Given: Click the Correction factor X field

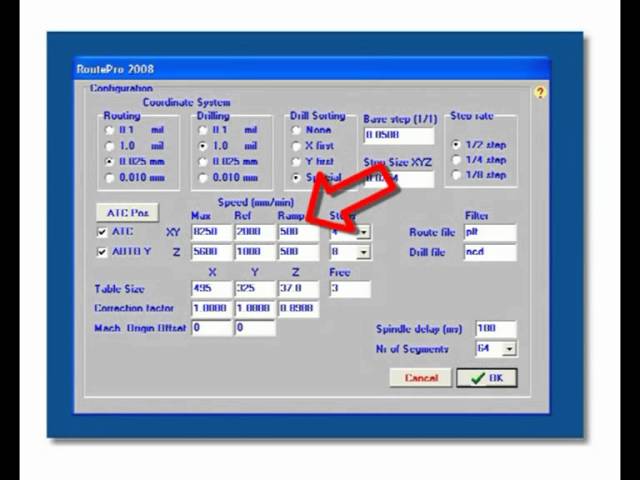Looking at the screenshot, I should point(211,308).
